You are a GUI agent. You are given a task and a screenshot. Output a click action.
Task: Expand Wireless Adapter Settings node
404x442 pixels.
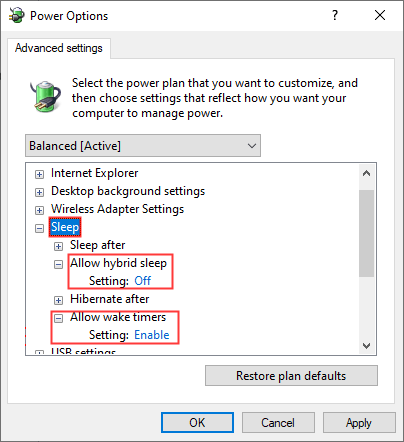point(39,210)
